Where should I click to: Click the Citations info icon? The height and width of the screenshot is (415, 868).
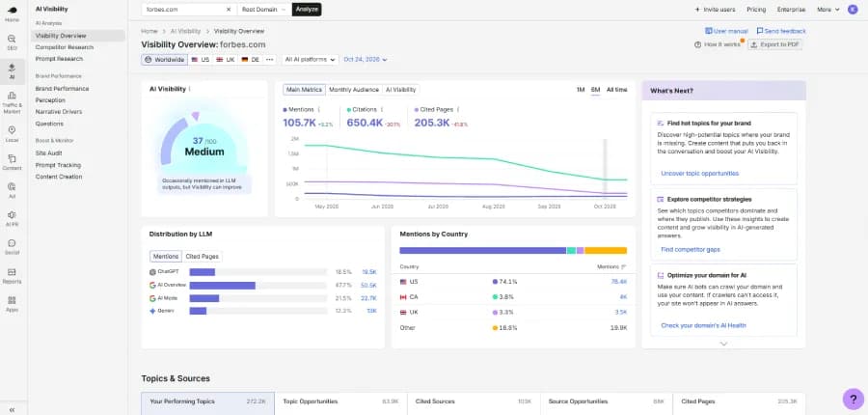tap(381, 110)
